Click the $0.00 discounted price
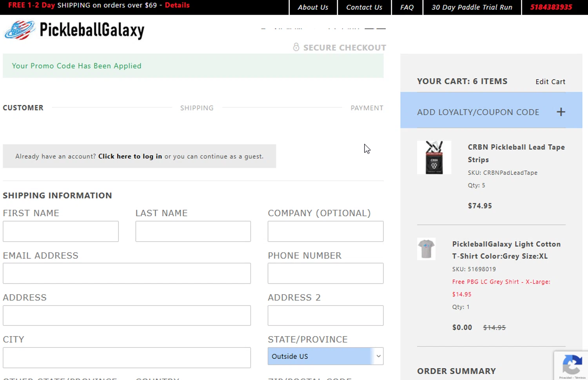Image resolution: width=588 pixels, height=380 pixels. [462, 328]
